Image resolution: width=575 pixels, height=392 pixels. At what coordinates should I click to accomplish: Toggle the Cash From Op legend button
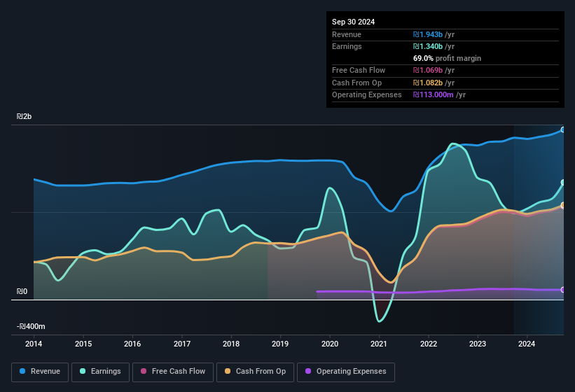tap(255, 372)
